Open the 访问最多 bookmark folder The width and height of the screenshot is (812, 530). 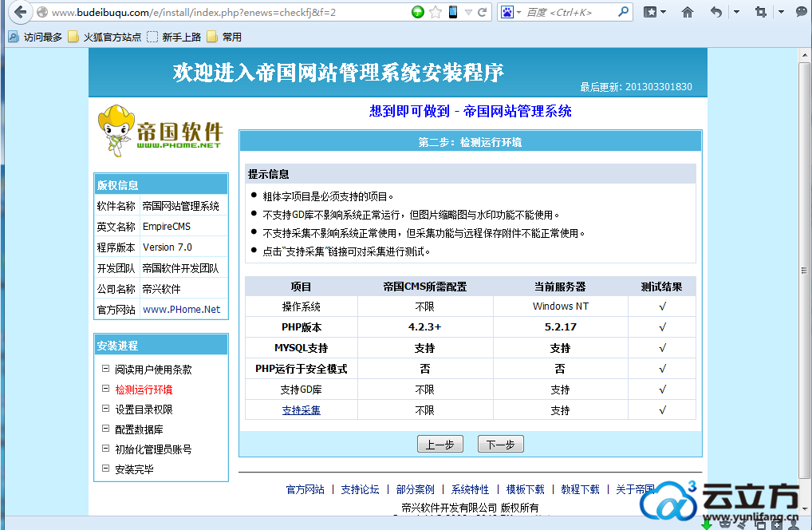[35, 37]
